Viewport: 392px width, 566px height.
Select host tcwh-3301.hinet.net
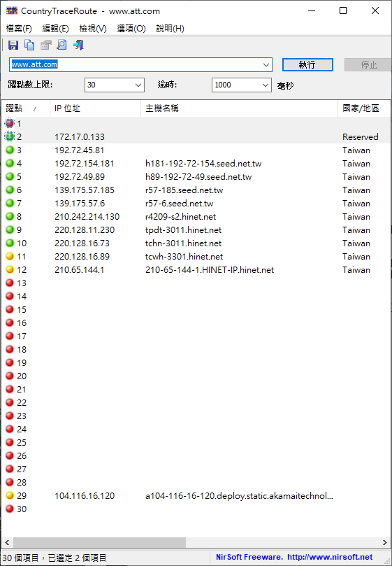[x=184, y=257]
